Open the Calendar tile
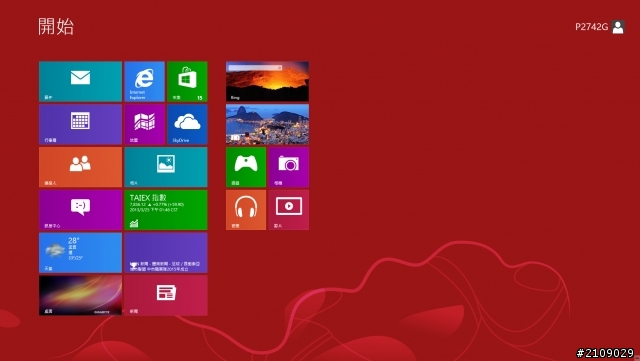 [80, 124]
